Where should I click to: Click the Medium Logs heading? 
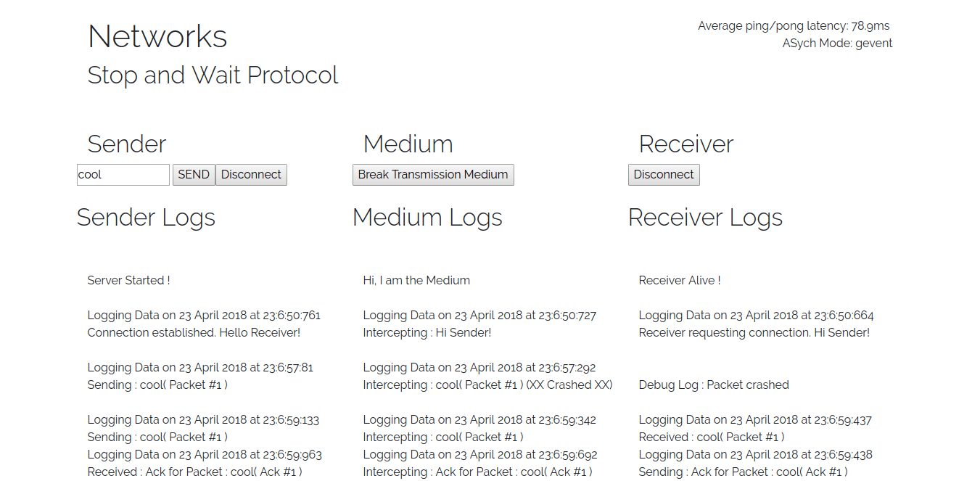click(x=427, y=217)
